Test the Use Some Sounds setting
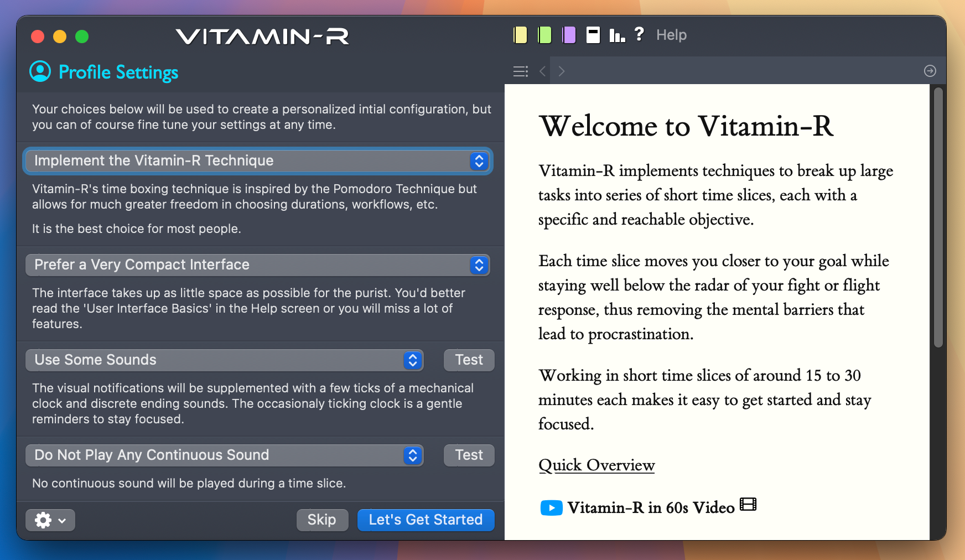 coord(469,360)
